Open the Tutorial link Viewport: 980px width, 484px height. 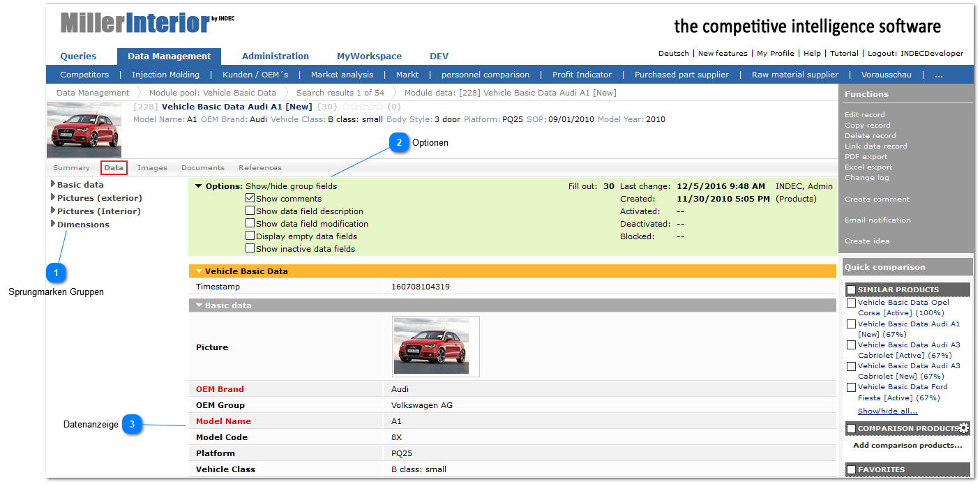[844, 53]
